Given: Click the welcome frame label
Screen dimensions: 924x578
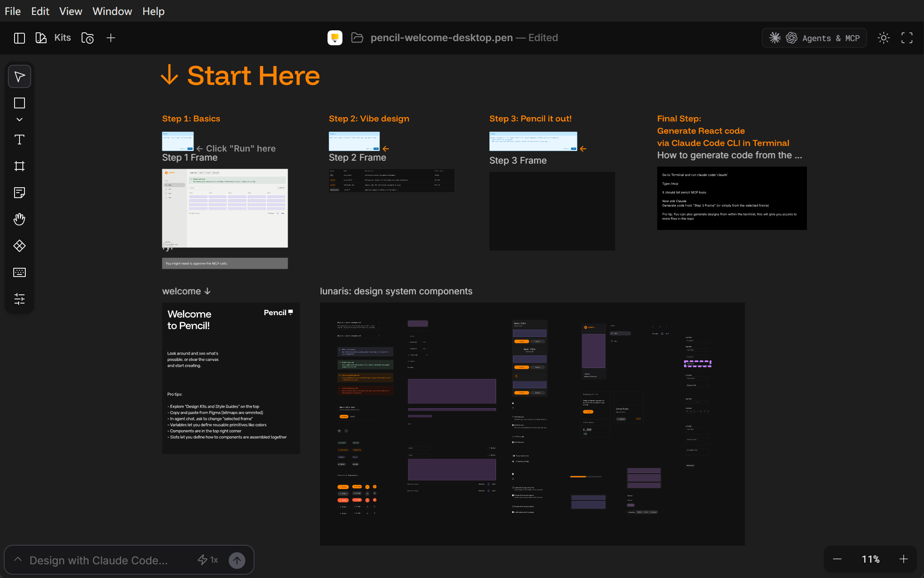Looking at the screenshot, I should [186, 291].
